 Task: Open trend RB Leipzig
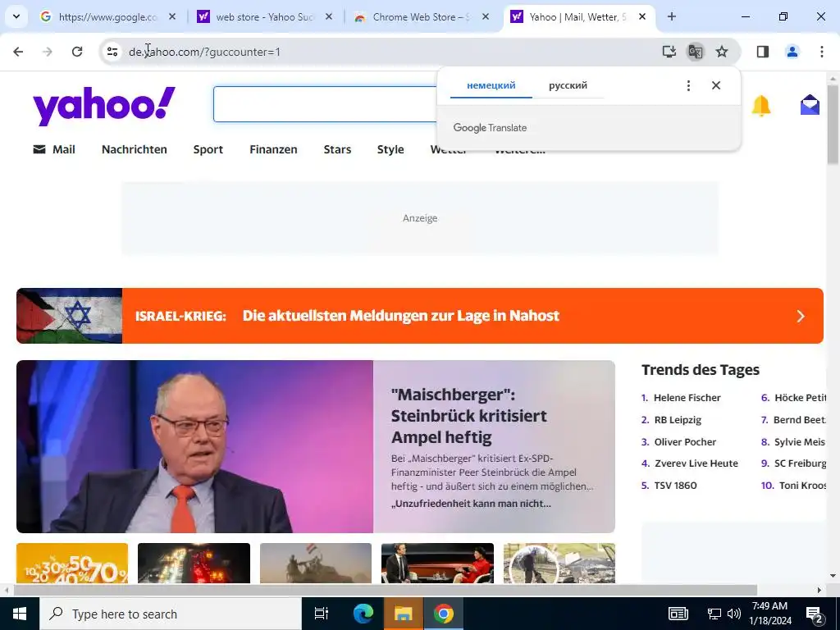pos(678,420)
